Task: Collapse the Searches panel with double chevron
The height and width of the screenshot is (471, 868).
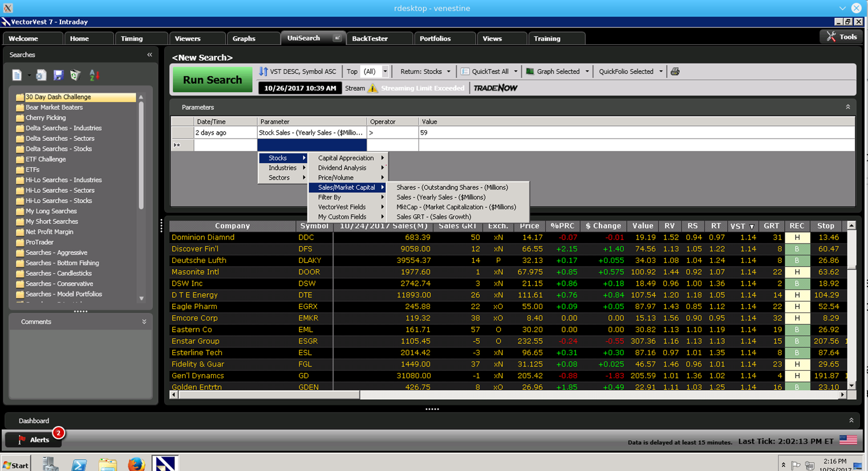Action: (149, 55)
